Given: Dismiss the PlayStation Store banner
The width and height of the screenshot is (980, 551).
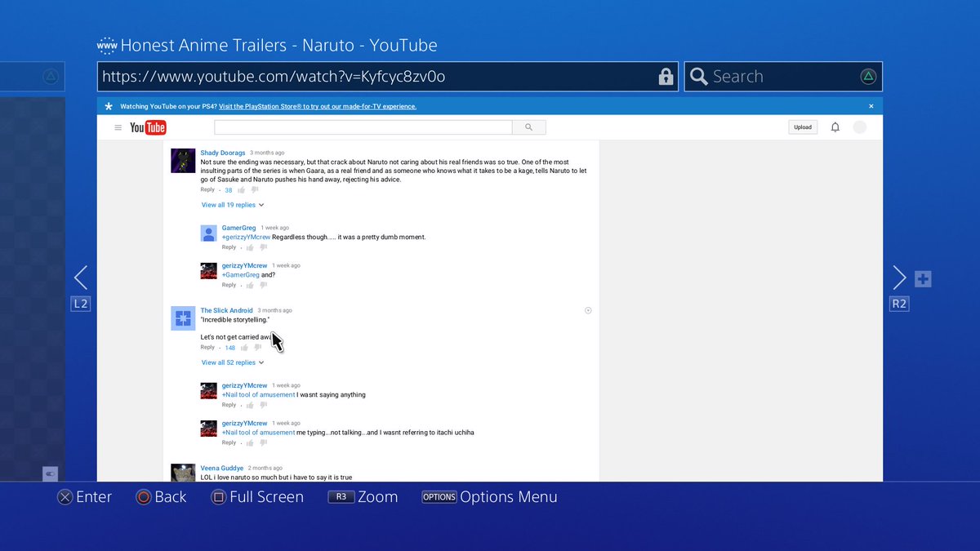Looking at the screenshot, I should coord(871,106).
